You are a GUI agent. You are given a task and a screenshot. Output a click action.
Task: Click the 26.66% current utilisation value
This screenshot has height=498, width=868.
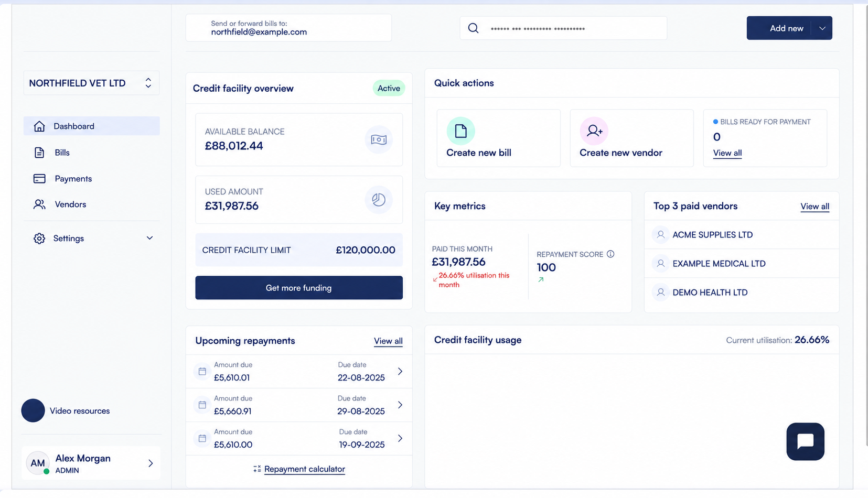(812, 340)
